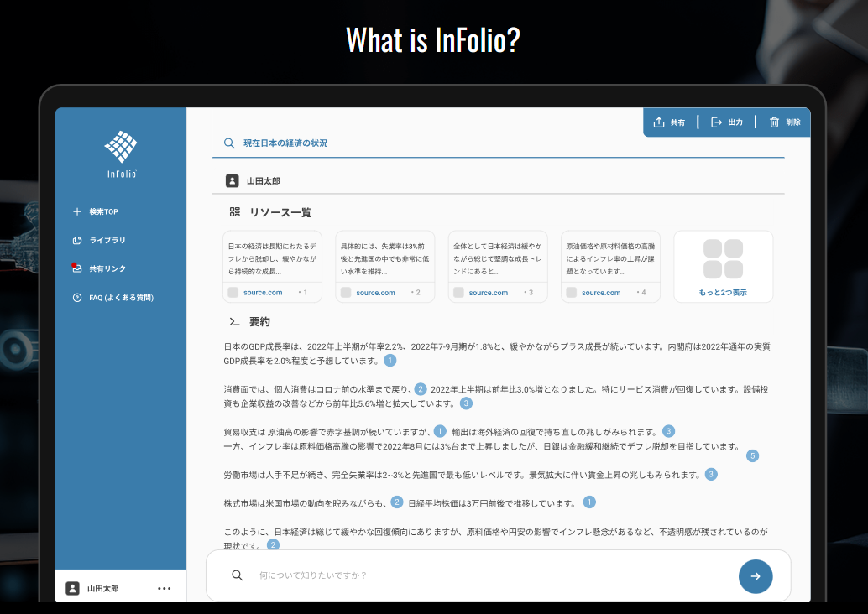The width and height of the screenshot is (868, 614).
Task: Click the export arrow icon
Action: pos(716,122)
